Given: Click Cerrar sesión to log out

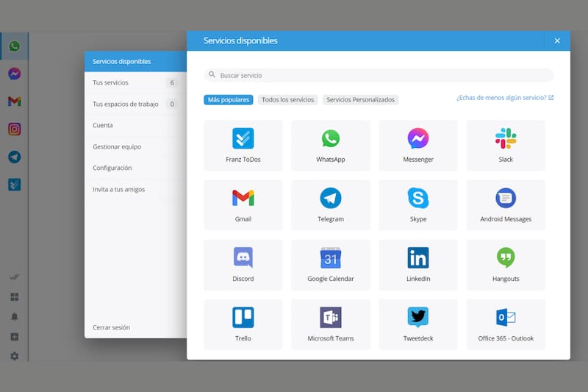Looking at the screenshot, I should [112, 327].
